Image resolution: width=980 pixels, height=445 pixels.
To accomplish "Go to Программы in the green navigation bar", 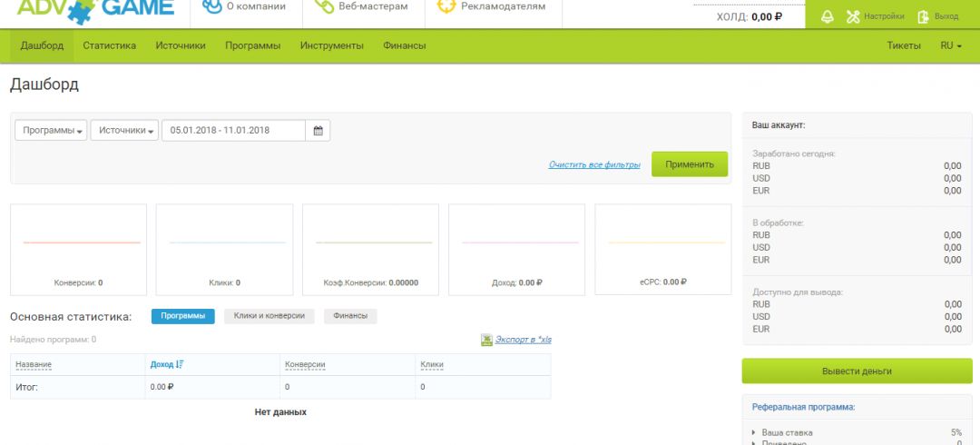I will pyautogui.click(x=252, y=45).
